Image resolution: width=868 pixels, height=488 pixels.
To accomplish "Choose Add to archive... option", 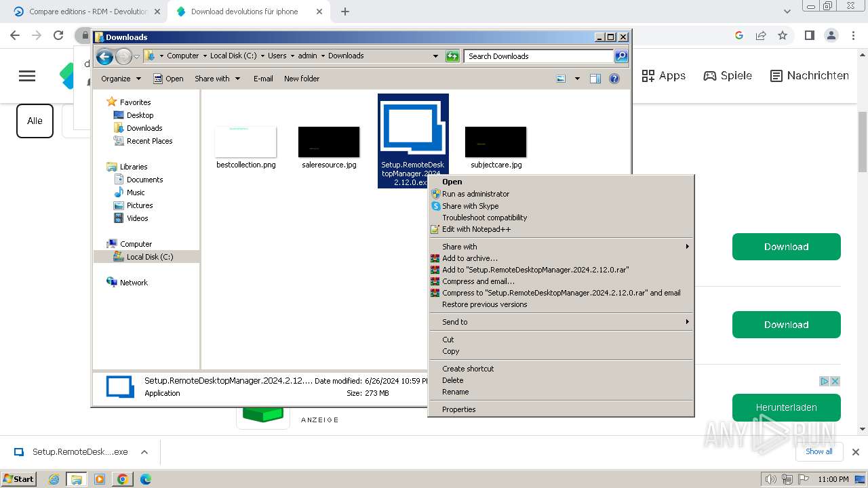I will click(x=561, y=258).
